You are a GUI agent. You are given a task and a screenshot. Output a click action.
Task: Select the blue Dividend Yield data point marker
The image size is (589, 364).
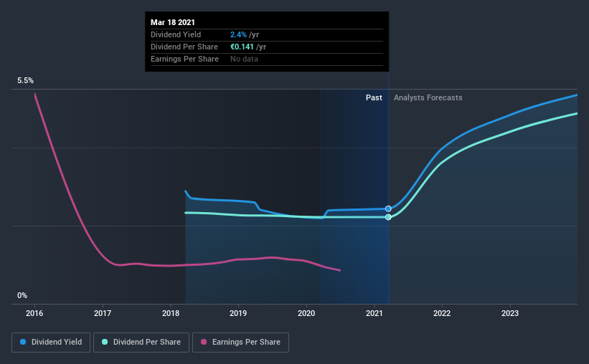388,209
